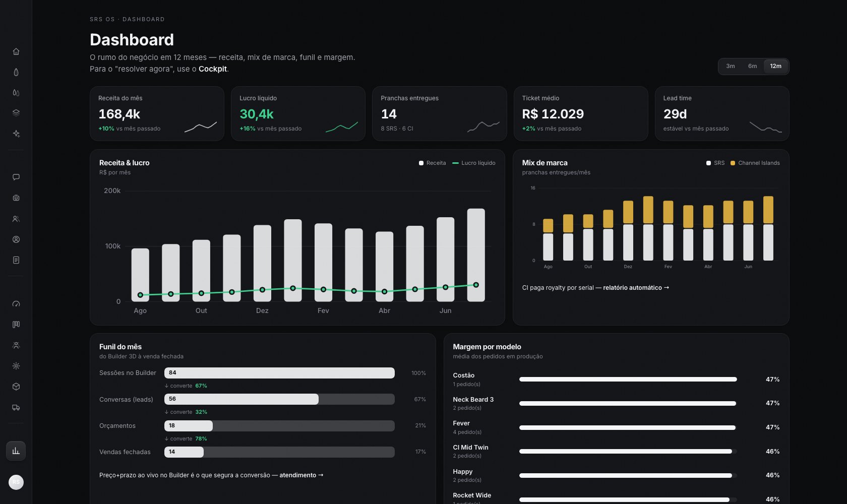The image size is (847, 504).
Task: Open the sun icon in sidebar
Action: pos(16,366)
